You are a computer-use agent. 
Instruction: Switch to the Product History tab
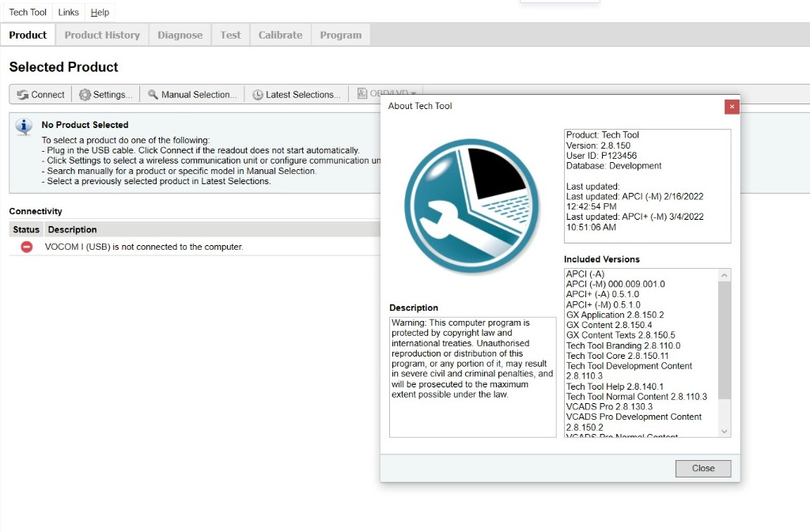point(101,35)
